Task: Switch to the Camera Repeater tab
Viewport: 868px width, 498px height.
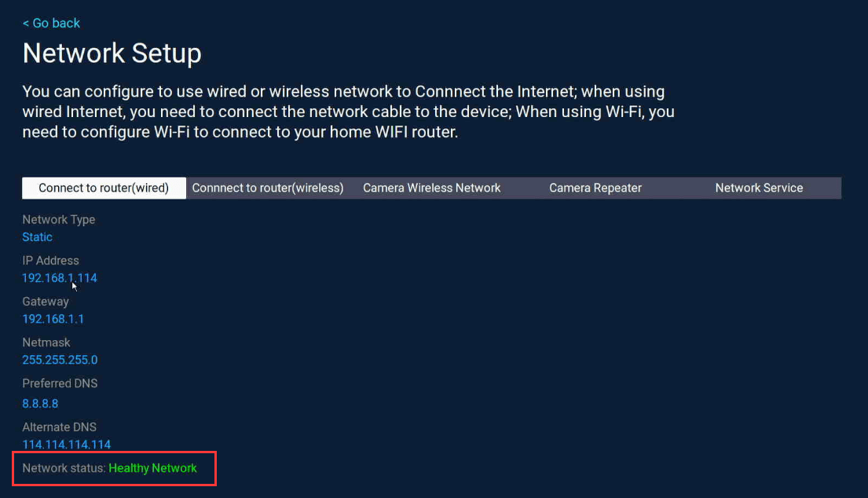Action: (x=595, y=188)
